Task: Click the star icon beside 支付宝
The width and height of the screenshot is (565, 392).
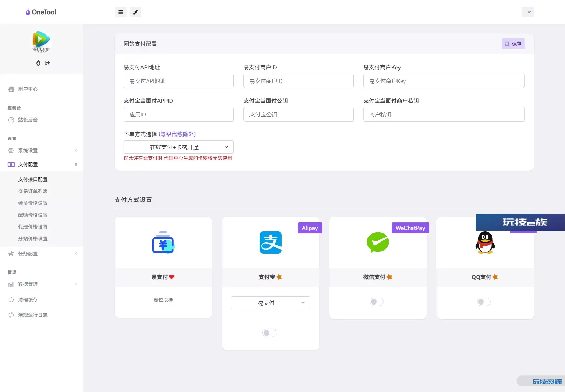Action: [x=279, y=277]
